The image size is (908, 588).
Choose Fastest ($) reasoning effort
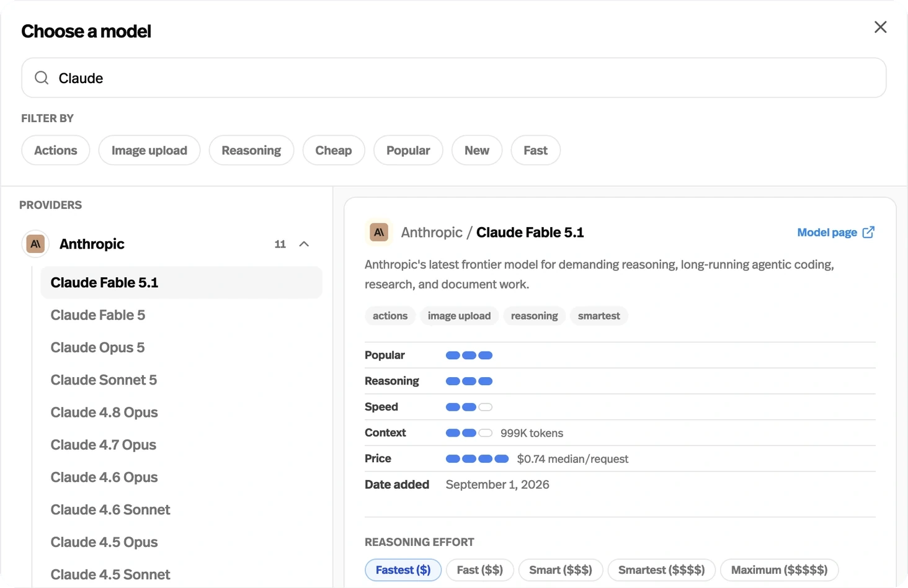click(x=403, y=570)
